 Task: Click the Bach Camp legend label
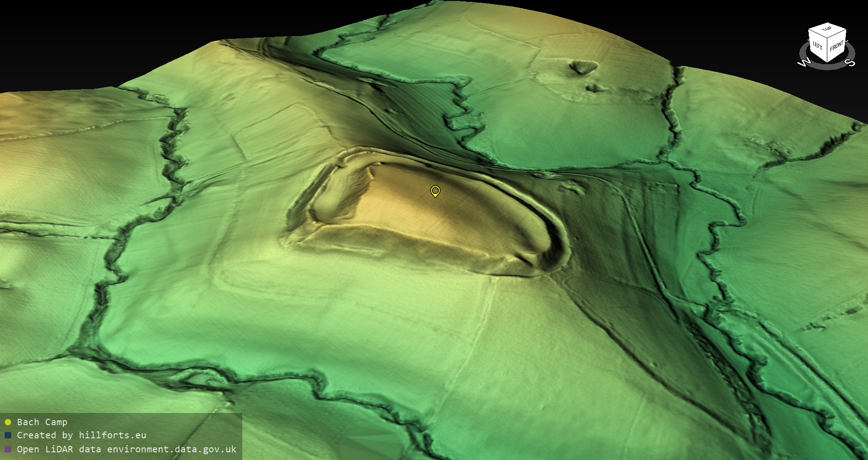coord(42,422)
